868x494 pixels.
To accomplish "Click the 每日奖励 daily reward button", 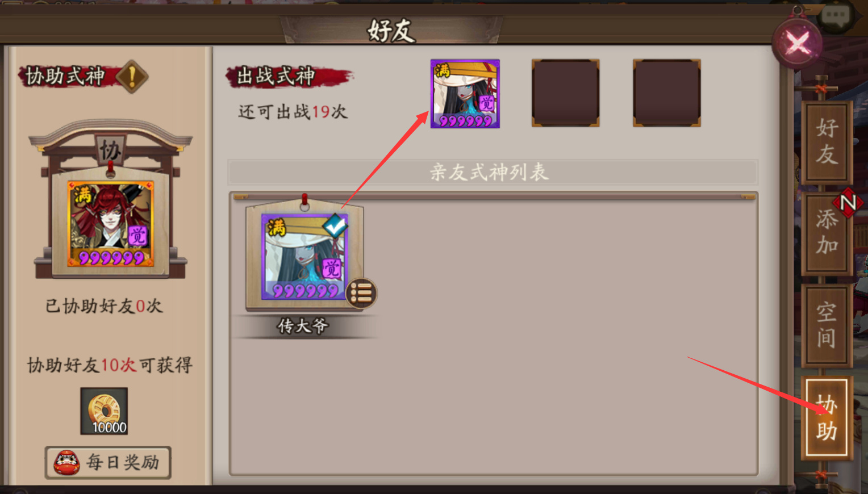I will pyautogui.click(x=108, y=462).
